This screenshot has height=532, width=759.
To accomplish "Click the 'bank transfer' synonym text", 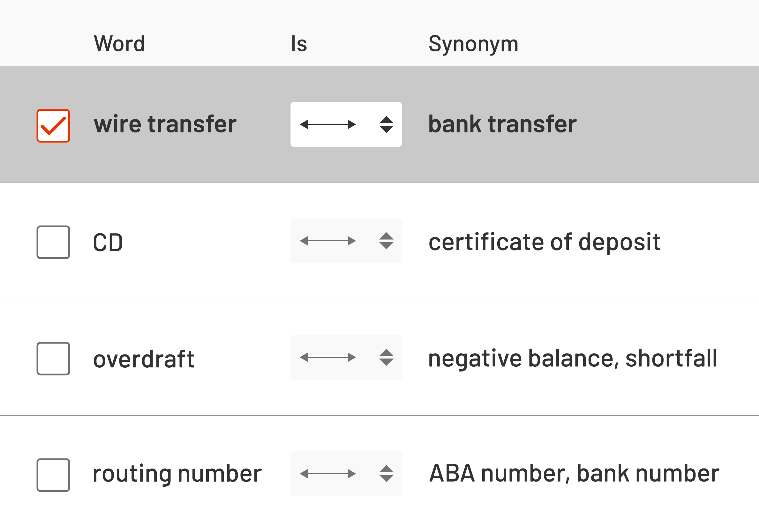I will click(502, 124).
